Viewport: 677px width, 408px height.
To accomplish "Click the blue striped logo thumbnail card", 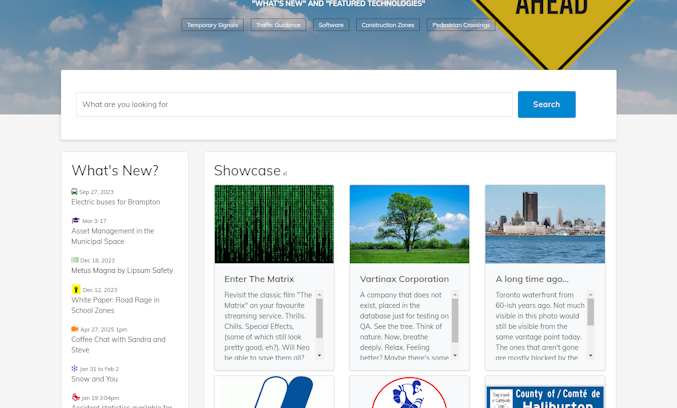I will pyautogui.click(x=274, y=392).
